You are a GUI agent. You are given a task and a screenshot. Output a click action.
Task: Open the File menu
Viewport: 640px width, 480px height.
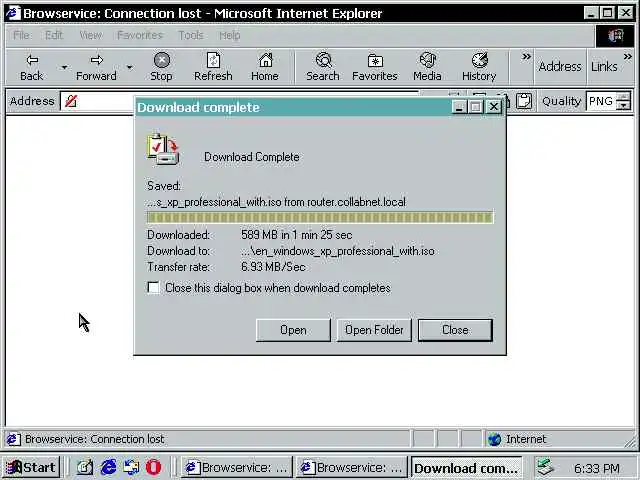tap(21, 36)
